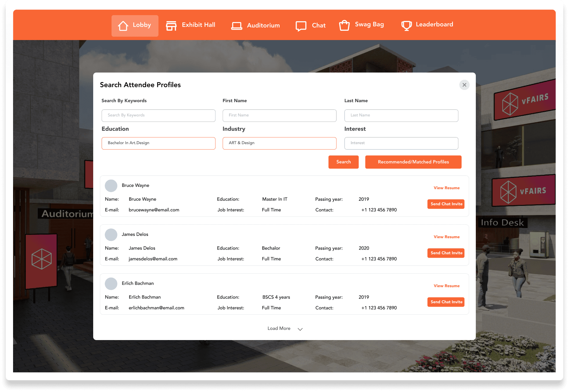Send Chat Invite to Bruce Wayne
The image size is (569, 392).
pos(446,204)
